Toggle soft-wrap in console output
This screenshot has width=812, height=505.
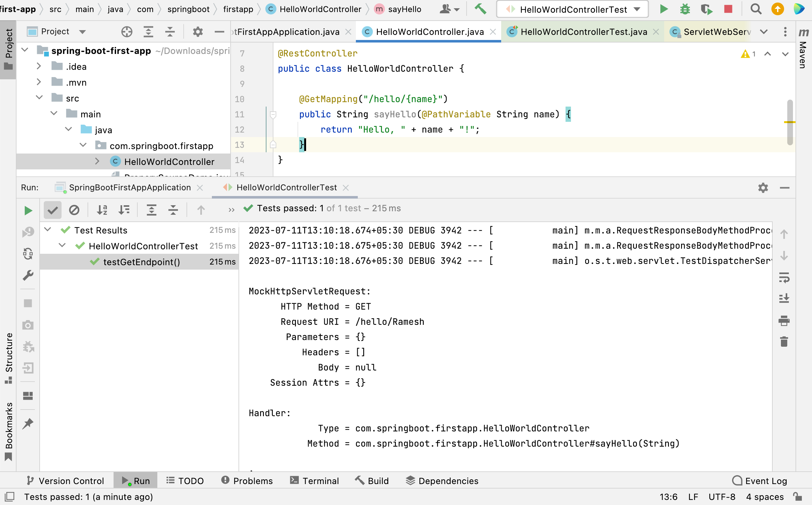[784, 278]
